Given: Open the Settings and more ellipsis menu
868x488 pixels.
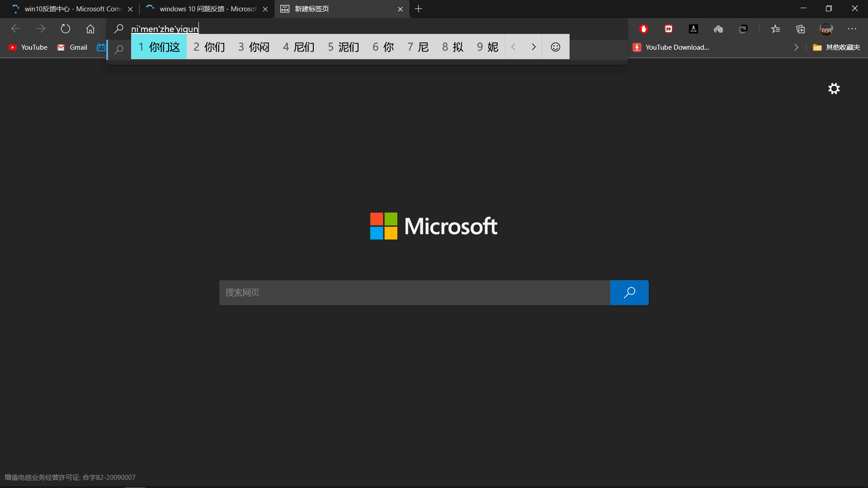Looking at the screenshot, I should 852,29.
